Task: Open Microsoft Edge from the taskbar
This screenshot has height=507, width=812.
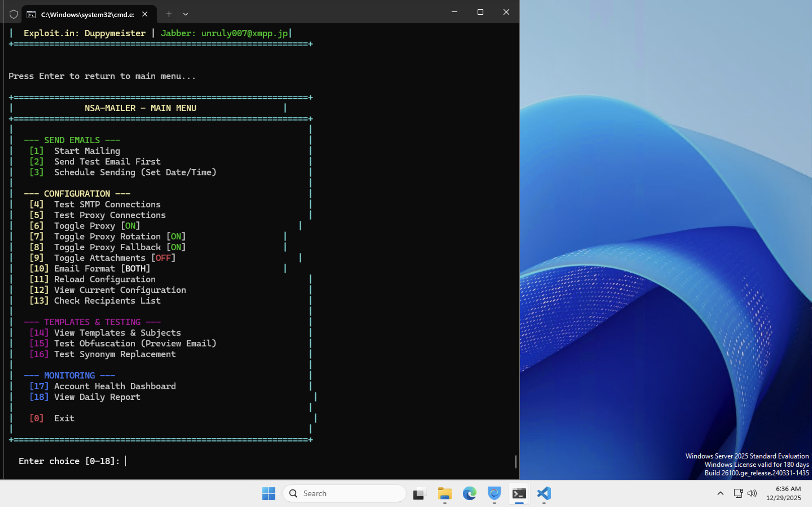Action: 469,493
